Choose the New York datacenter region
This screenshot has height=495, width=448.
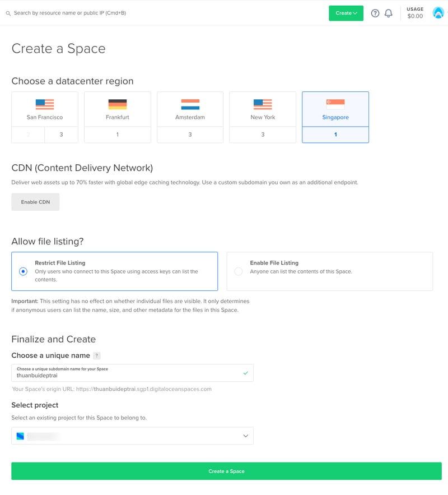(x=263, y=109)
